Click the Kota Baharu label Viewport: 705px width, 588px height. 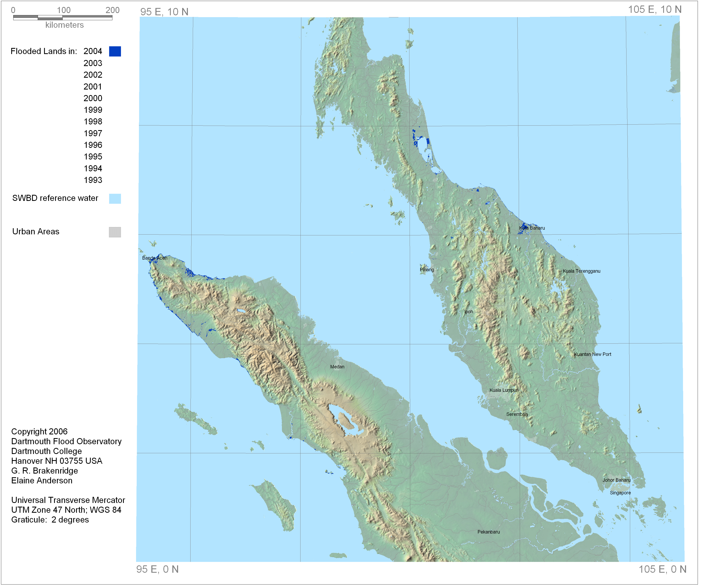[x=532, y=228]
